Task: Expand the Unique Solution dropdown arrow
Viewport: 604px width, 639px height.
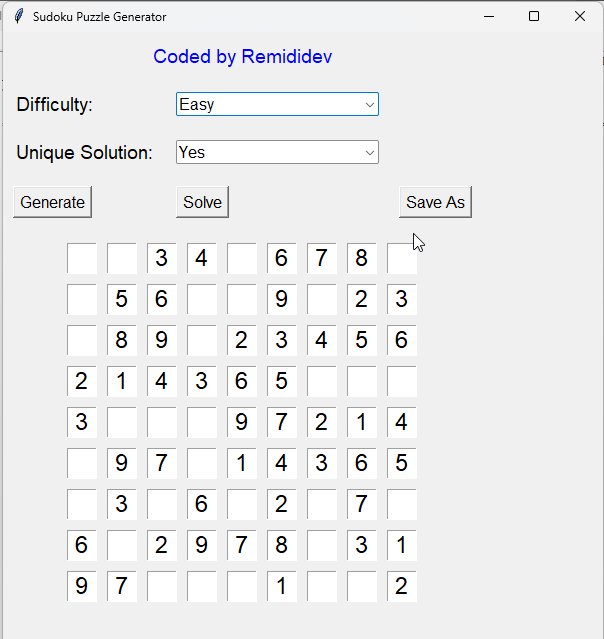Action: (370, 152)
